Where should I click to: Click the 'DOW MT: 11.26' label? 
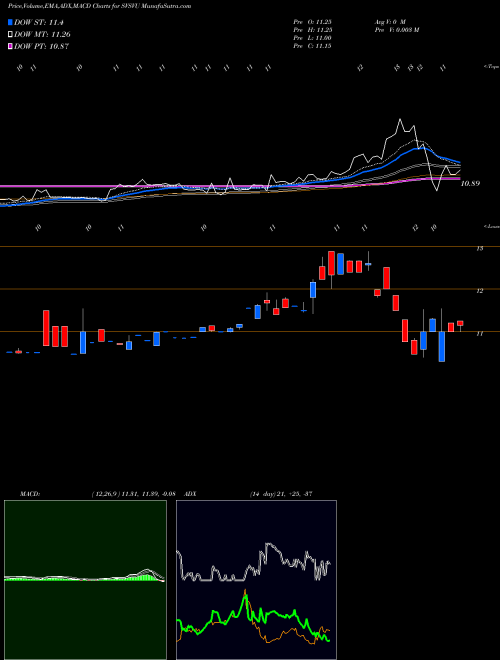click(x=42, y=35)
